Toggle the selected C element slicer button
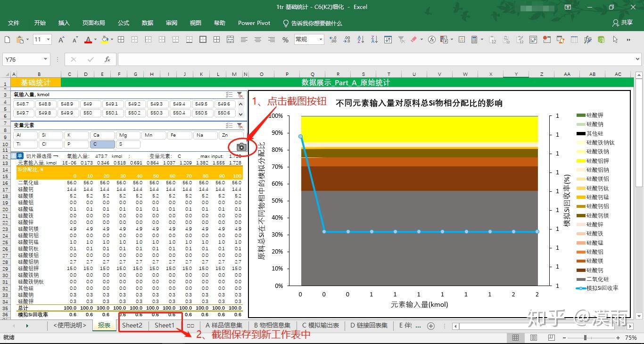This screenshot has width=644, height=344. coord(102,144)
